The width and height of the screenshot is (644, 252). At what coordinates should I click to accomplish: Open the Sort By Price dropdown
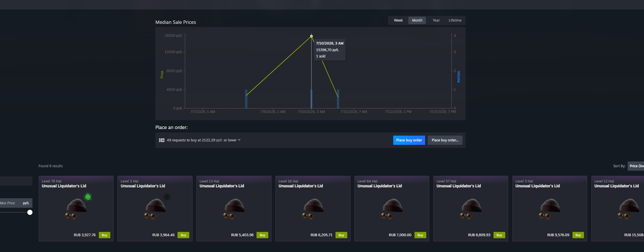[636, 166]
